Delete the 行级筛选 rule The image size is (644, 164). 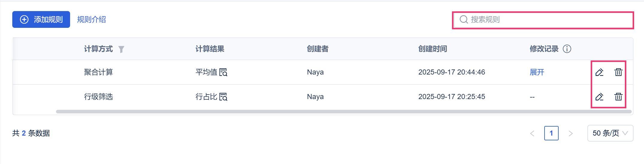click(x=619, y=97)
